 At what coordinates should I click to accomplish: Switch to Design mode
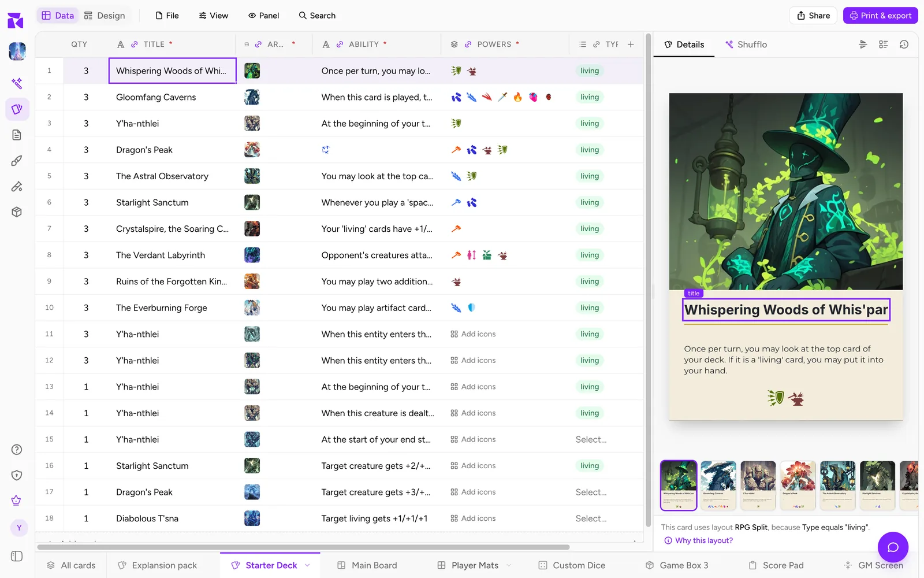pos(105,16)
